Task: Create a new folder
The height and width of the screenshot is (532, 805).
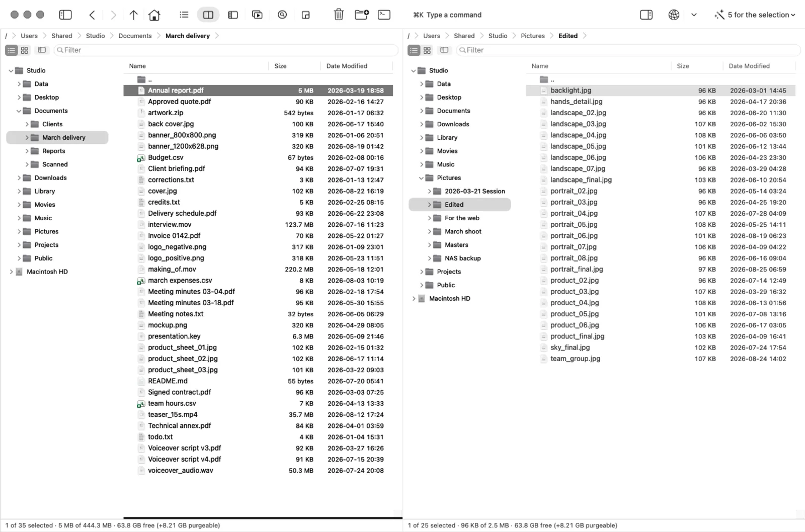Action: (x=362, y=15)
